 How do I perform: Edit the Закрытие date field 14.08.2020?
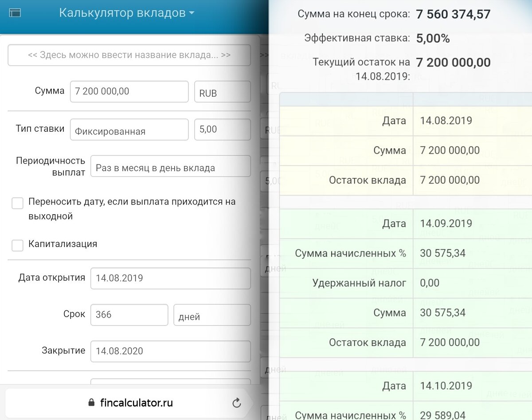coord(171,351)
